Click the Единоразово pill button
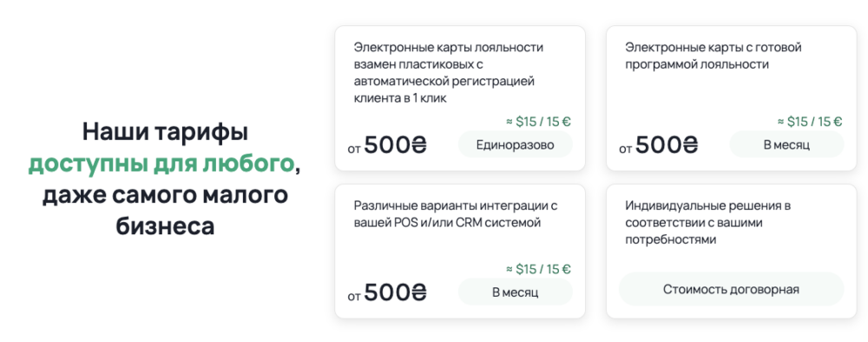This screenshot has width=868, height=342. tap(515, 145)
